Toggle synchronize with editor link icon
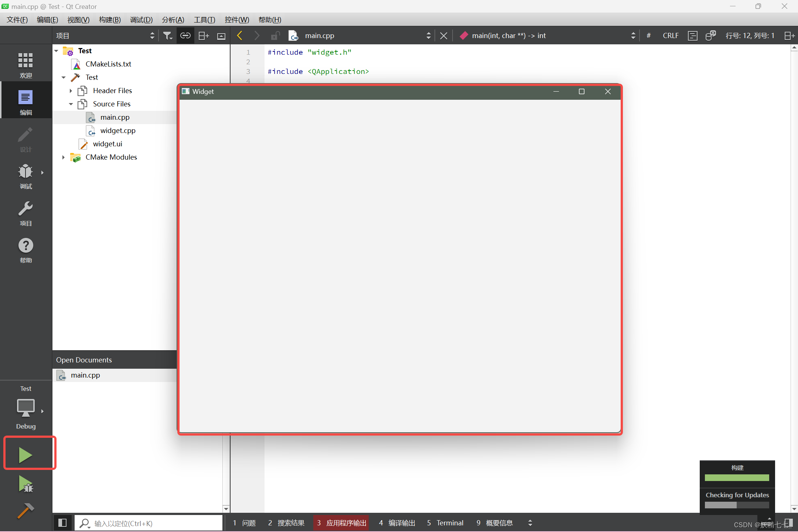This screenshot has width=798, height=532. [x=185, y=35]
